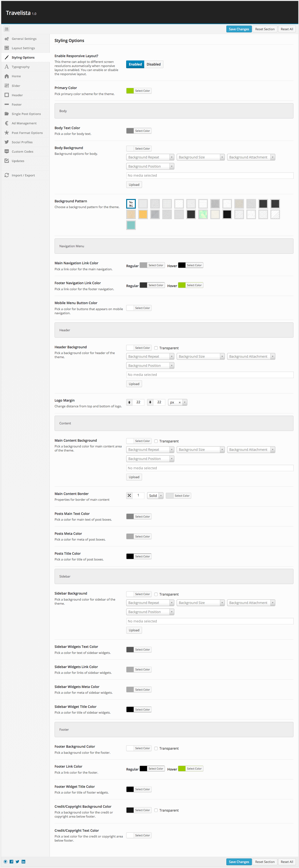Pick Primary Color green swatch
This screenshot has width=299, height=868.
(130, 91)
